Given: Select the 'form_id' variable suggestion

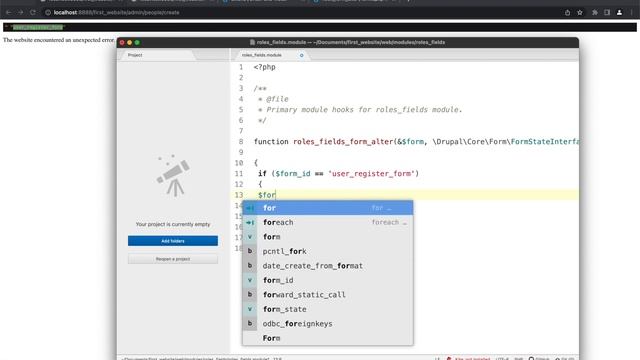Looking at the screenshot, I should 328,280.
